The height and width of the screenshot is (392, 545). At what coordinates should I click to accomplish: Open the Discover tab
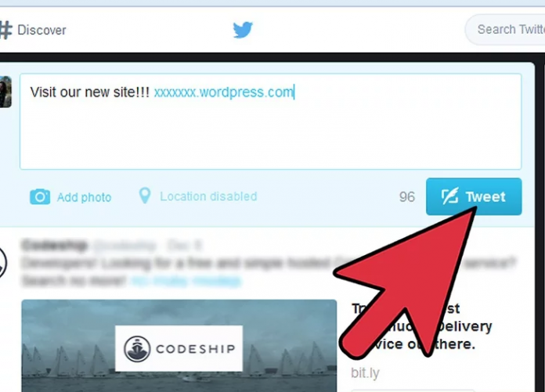(33, 30)
